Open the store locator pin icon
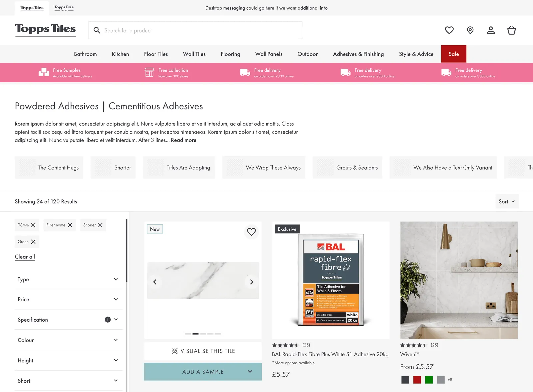This screenshot has height=392, width=533. [x=470, y=30]
